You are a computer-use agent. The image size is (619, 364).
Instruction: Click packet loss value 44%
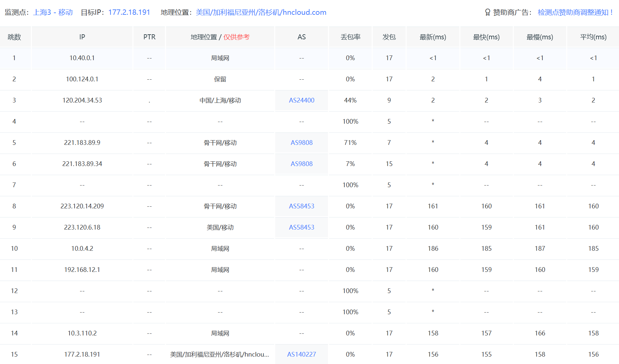[350, 100]
